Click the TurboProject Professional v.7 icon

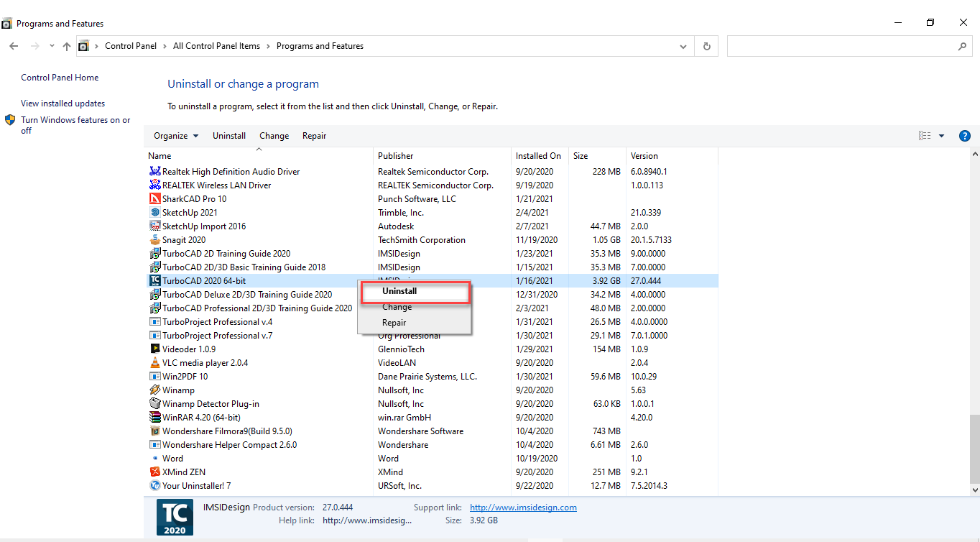pos(154,336)
